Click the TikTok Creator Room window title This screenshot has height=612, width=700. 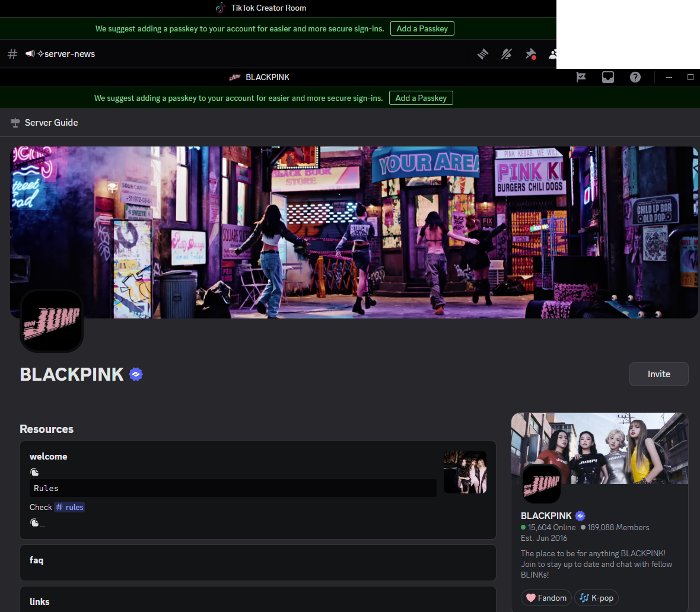(269, 8)
